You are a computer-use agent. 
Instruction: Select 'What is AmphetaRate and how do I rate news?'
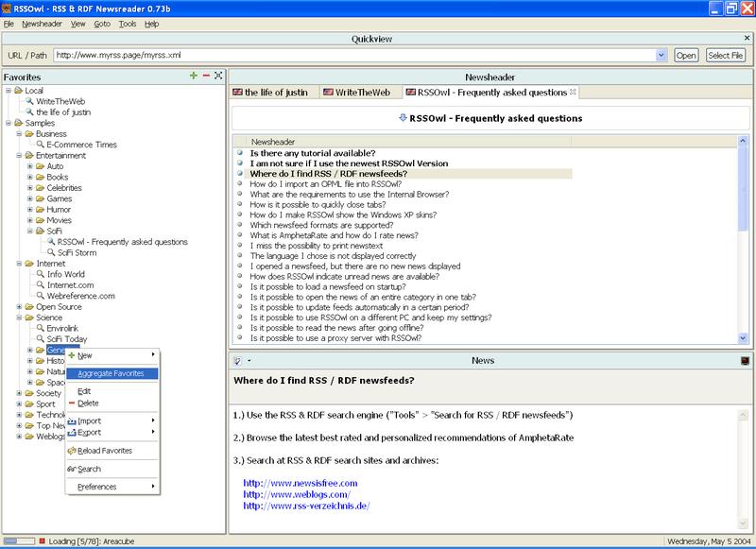(334, 235)
